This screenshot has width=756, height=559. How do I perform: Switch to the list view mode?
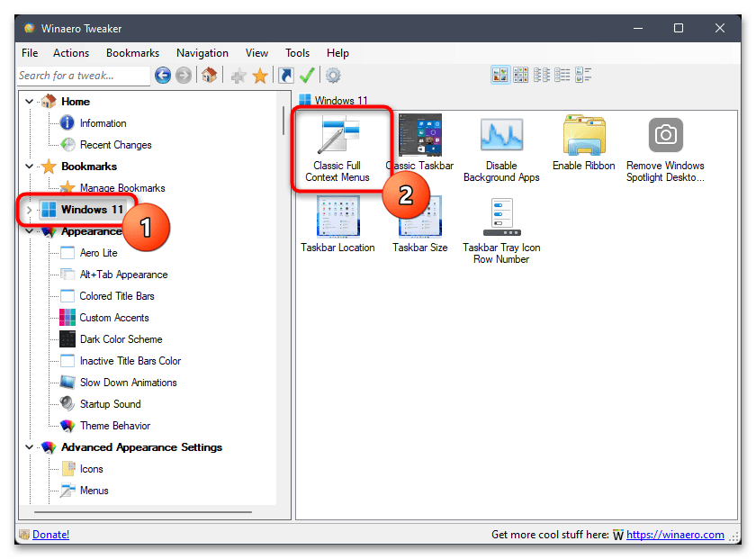pos(542,76)
